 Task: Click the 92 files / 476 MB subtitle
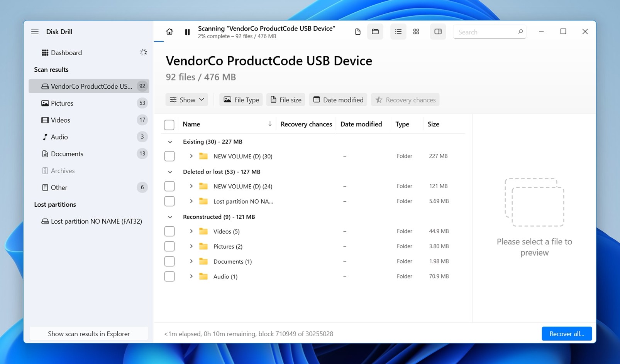[201, 77]
